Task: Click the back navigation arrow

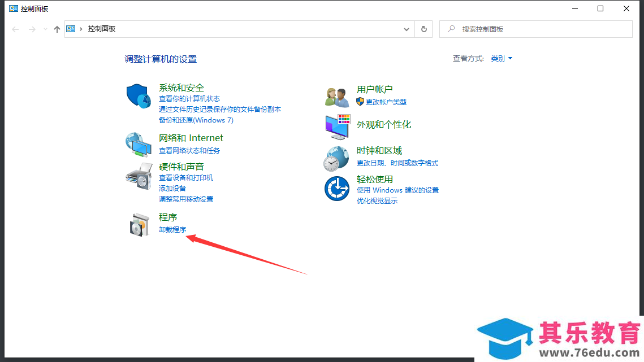Action: (x=16, y=29)
